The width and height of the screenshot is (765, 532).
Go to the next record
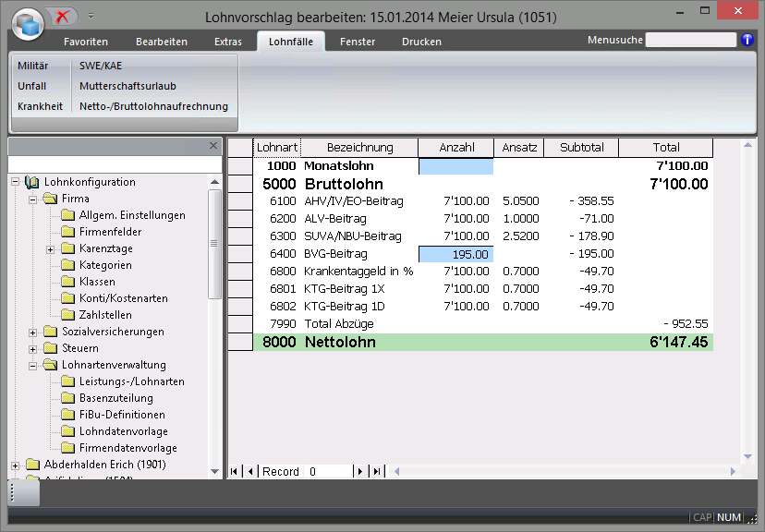click(x=360, y=472)
